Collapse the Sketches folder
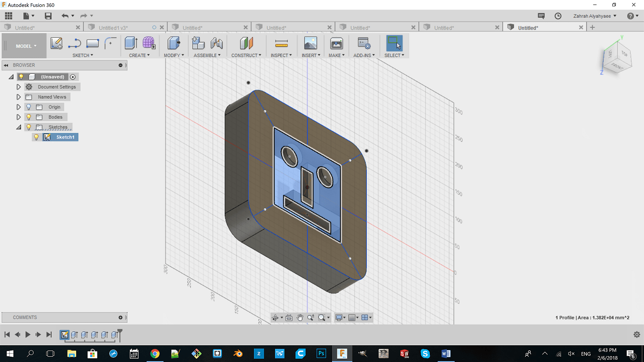This screenshot has height=362, width=644. [x=19, y=127]
